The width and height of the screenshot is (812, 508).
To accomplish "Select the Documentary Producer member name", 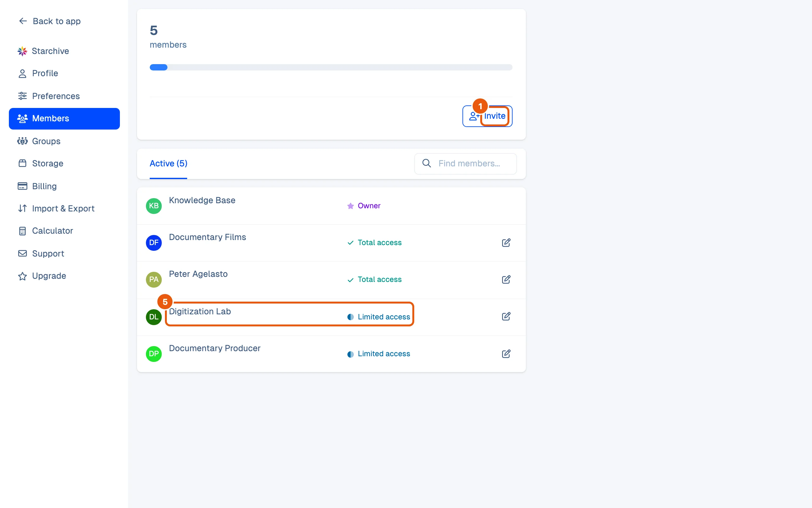I will click(x=215, y=348).
